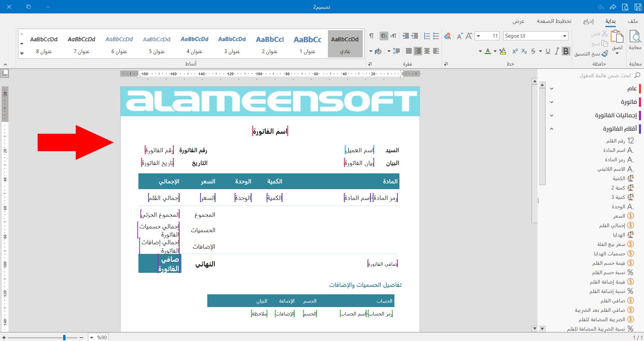644x341 pixels.
Task: Click the field list search box
Action: pyautogui.click(x=605, y=76)
